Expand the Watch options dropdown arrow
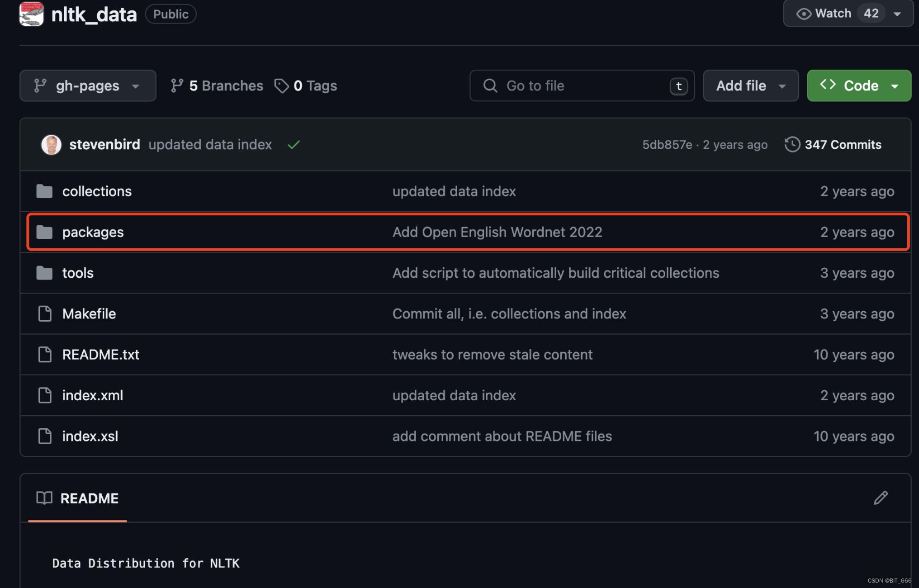Image resolution: width=919 pixels, height=588 pixels. point(897,14)
